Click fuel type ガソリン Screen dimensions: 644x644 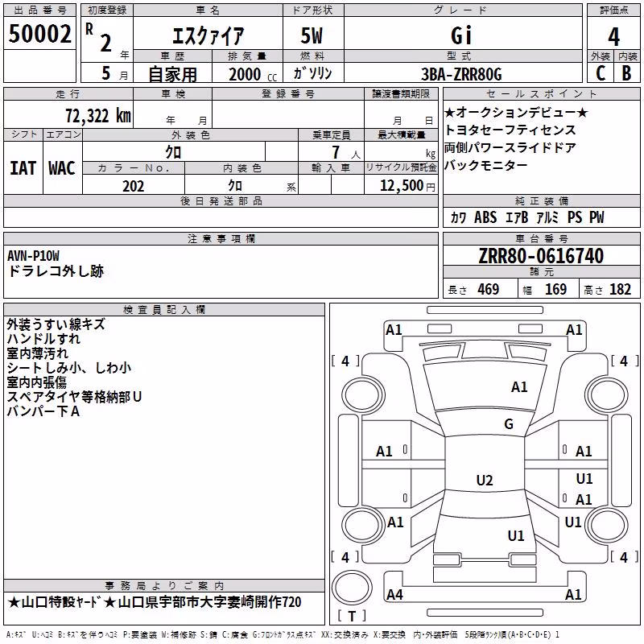(312, 73)
